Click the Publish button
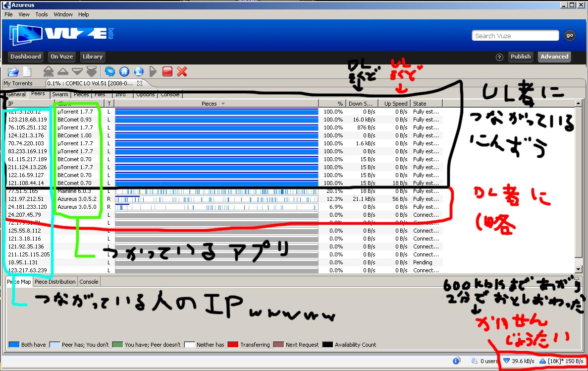This screenshot has width=588, height=371. (521, 57)
